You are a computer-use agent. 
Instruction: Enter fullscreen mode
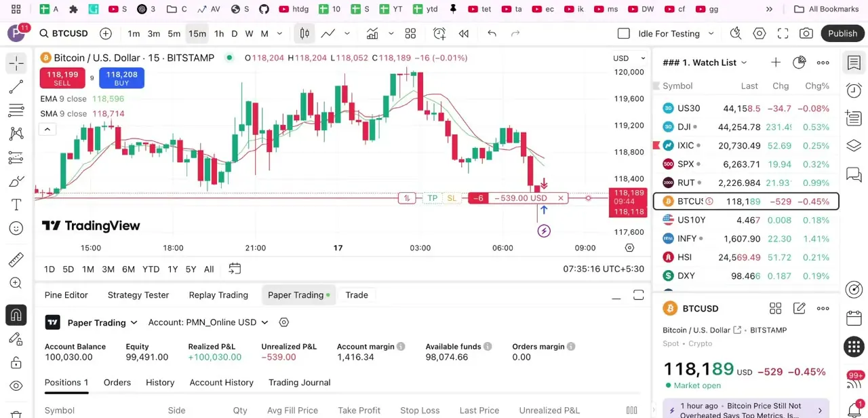click(x=783, y=33)
